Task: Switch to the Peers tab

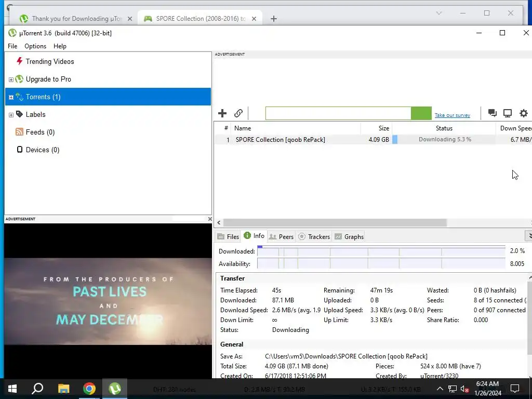Action: [281, 237]
